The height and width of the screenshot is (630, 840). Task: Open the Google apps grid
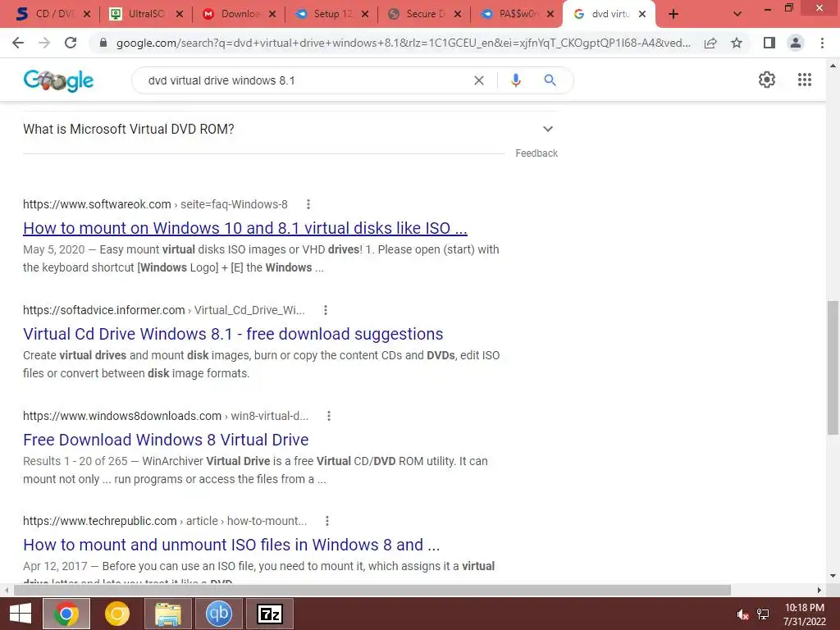pyautogui.click(x=805, y=80)
